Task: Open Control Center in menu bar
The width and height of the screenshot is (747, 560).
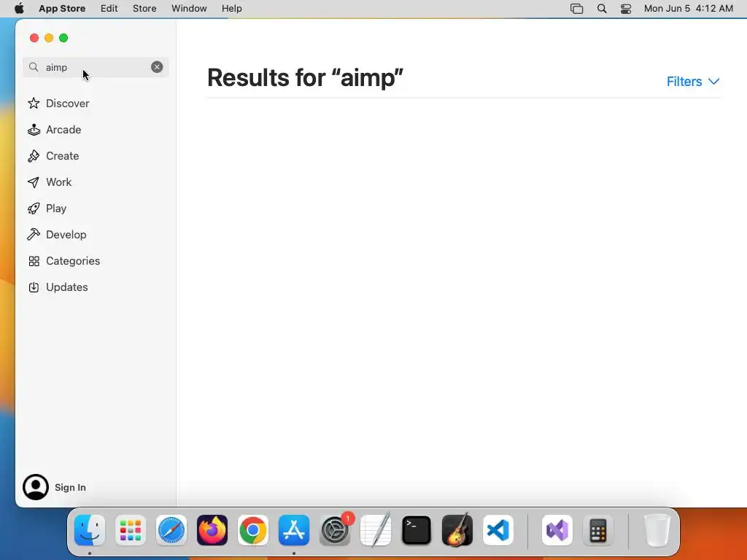Action: [626, 9]
